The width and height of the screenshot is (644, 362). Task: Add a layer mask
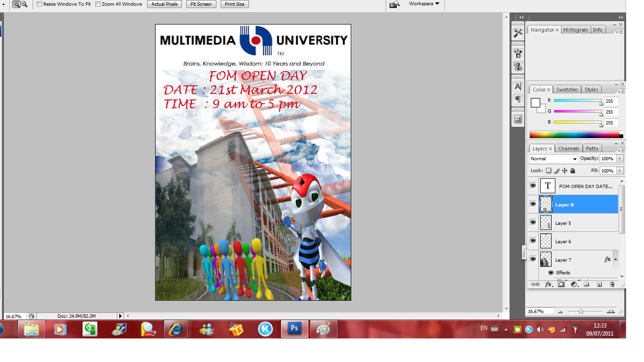click(x=561, y=284)
